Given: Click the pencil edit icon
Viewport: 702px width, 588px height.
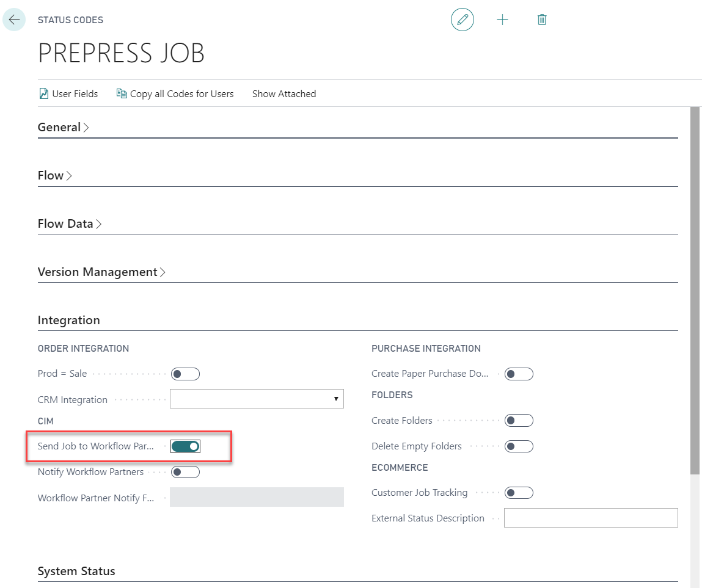Looking at the screenshot, I should 463,20.
